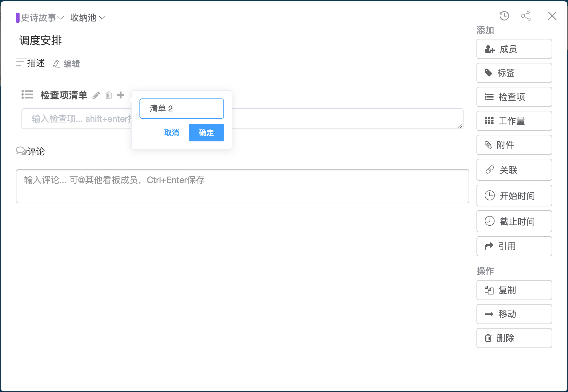Choose 移动 to move the card
This screenshot has height=392, width=568.
pyautogui.click(x=514, y=314)
